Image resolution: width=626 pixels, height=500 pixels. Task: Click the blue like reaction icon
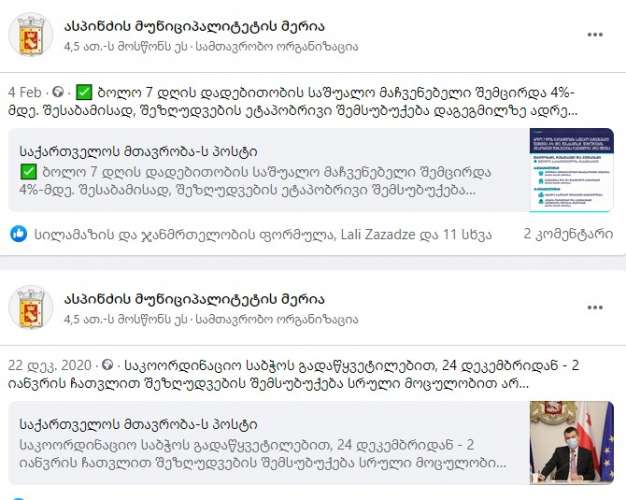point(18,234)
